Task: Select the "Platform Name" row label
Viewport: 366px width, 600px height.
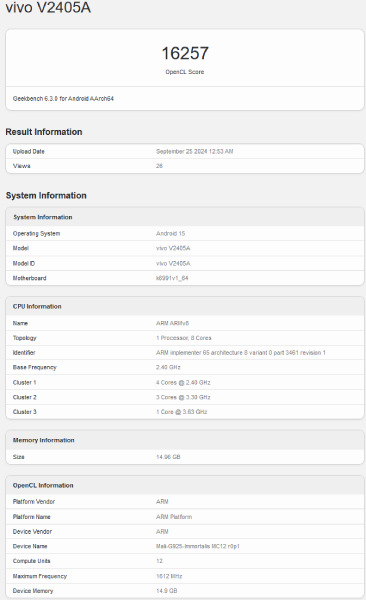Action: tap(31, 517)
